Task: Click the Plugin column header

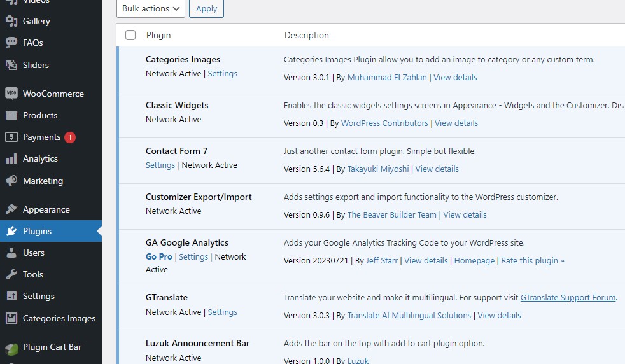Action: click(158, 35)
